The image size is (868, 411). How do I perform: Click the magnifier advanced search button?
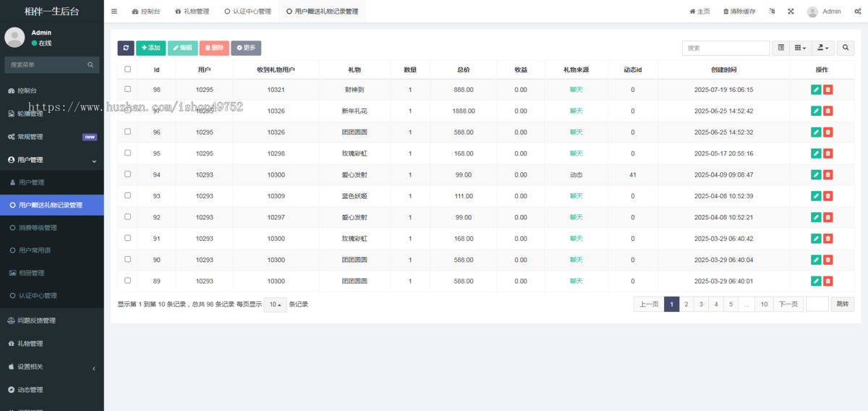[846, 48]
